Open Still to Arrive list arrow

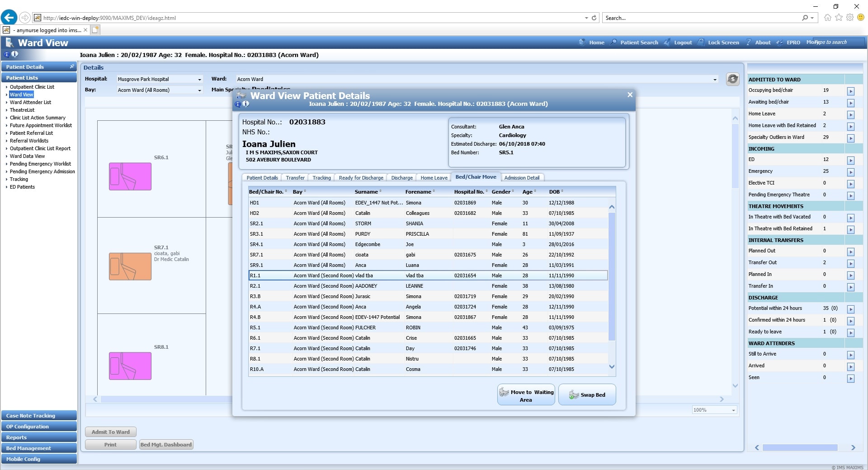(x=850, y=355)
